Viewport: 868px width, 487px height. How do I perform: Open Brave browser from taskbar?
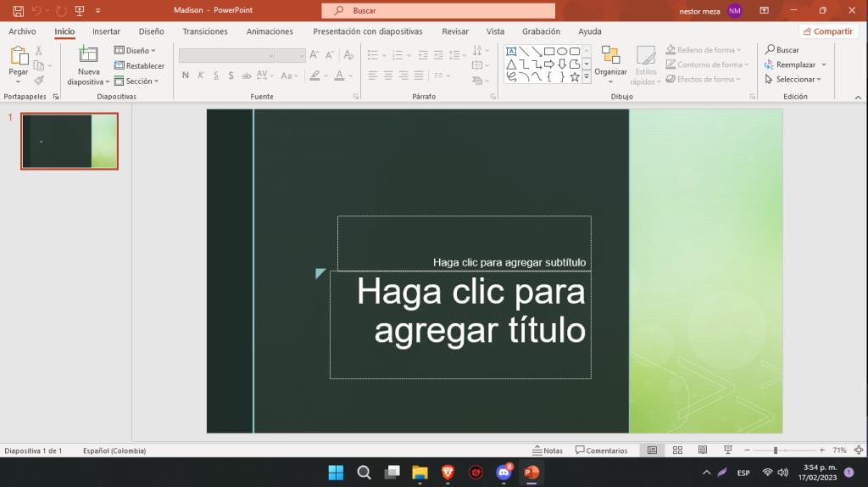(448, 473)
